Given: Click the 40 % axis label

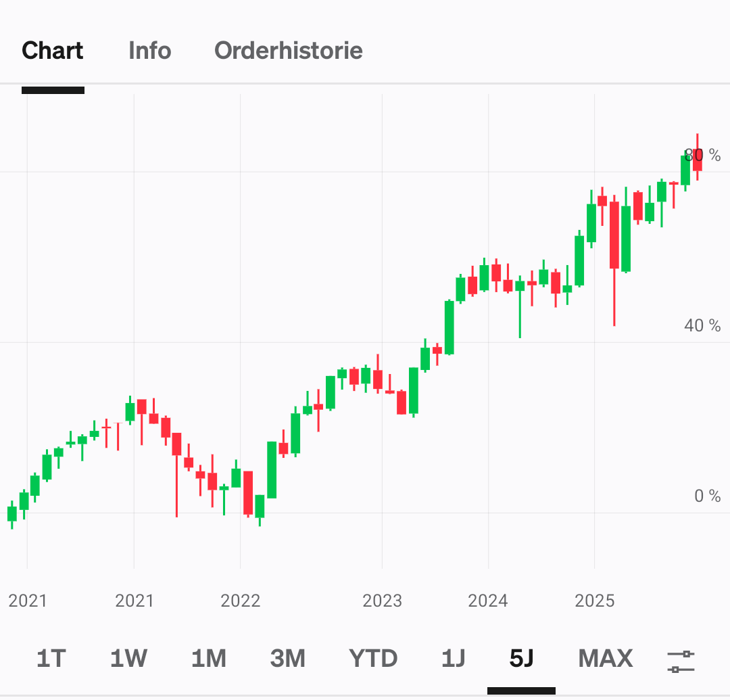Looking at the screenshot, I should coord(703,326).
